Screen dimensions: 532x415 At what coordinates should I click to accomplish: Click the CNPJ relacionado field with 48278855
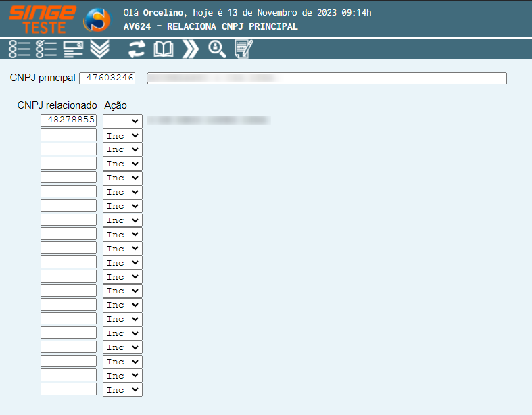click(68, 121)
